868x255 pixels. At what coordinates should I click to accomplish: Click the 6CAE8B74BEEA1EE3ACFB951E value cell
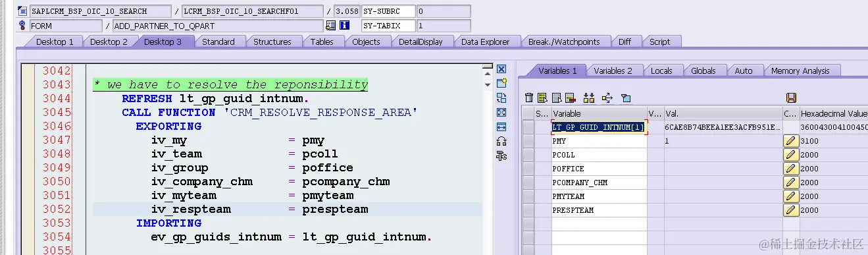click(x=723, y=127)
